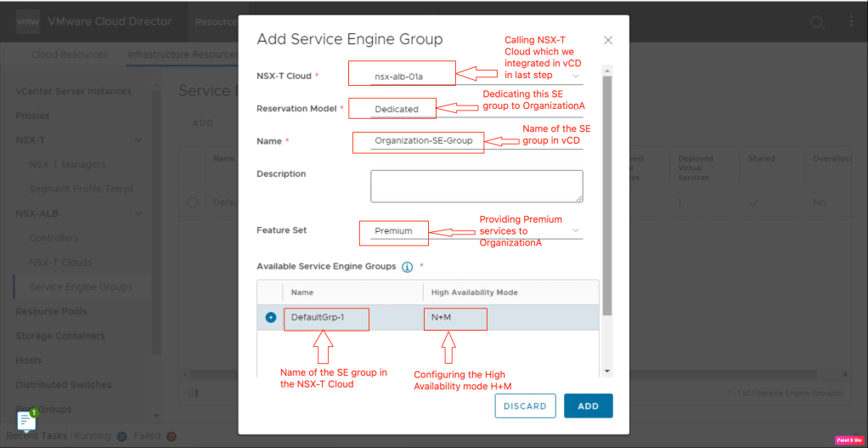
Task: Open the Recent Tasks notes icon
Action: tap(26, 421)
